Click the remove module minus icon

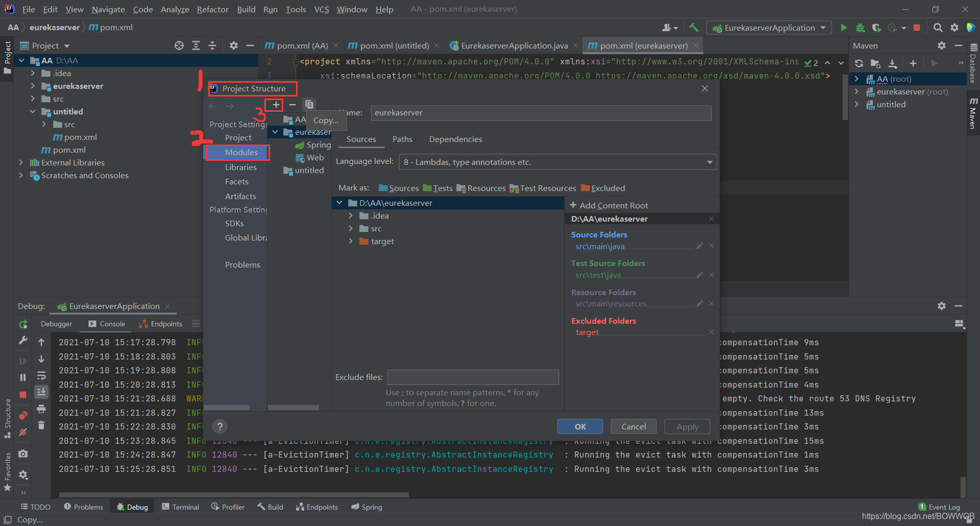[292, 105]
